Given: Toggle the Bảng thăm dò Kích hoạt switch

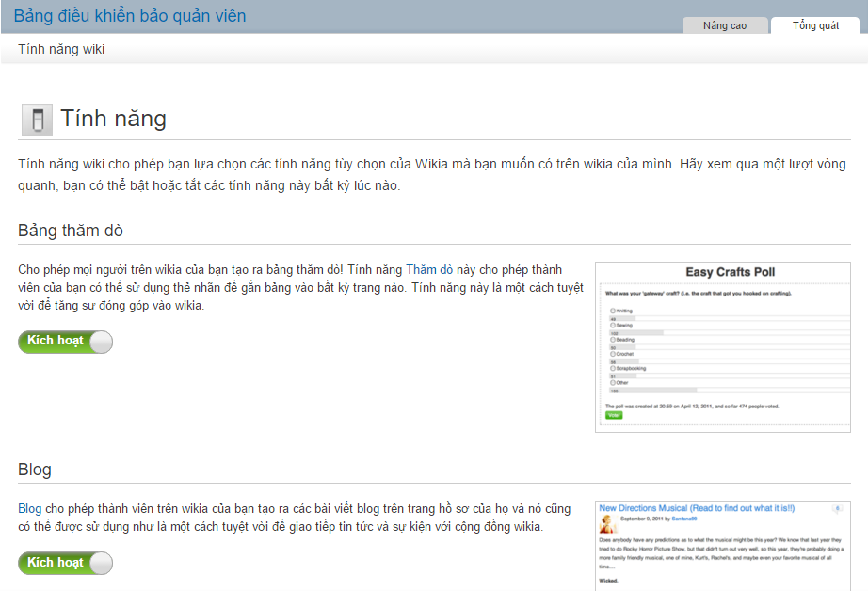Looking at the screenshot, I should click(x=65, y=342).
